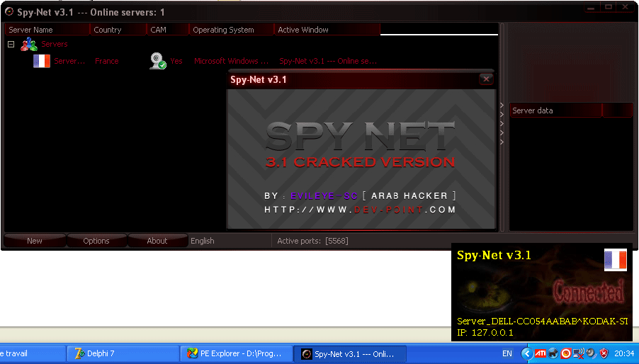The width and height of the screenshot is (639, 364).
Task: Click the PE Explorer taskbar icon
Action: tap(192, 353)
